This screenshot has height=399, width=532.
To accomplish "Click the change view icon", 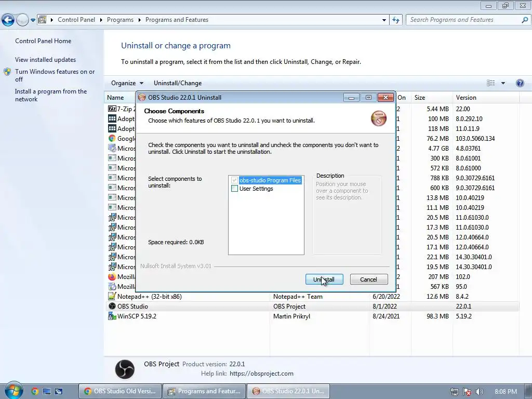I will (490, 83).
